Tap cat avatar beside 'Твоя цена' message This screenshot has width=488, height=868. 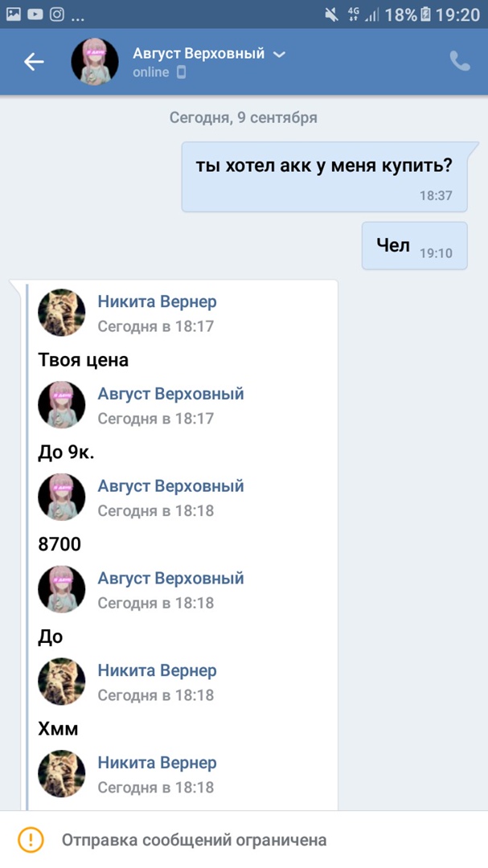pyautogui.click(x=62, y=313)
